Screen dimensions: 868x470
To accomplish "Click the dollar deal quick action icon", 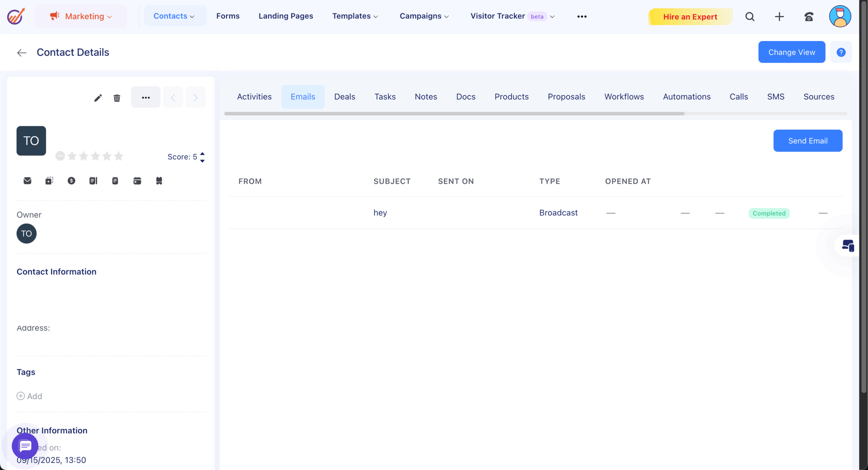I will [71, 181].
